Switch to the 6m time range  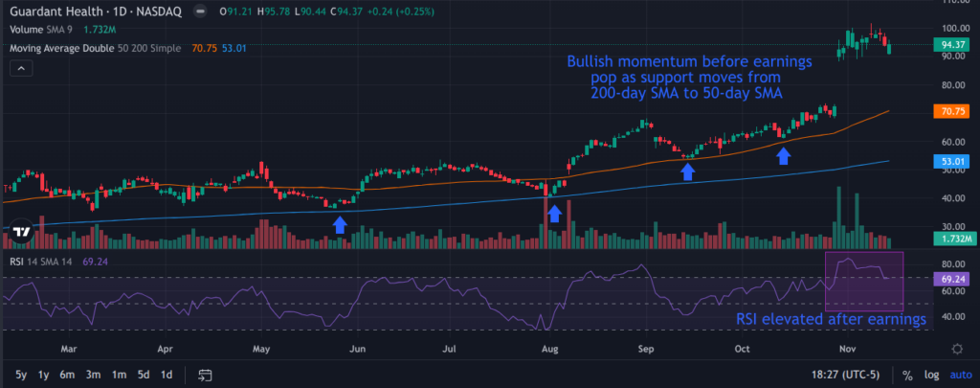tap(67, 374)
